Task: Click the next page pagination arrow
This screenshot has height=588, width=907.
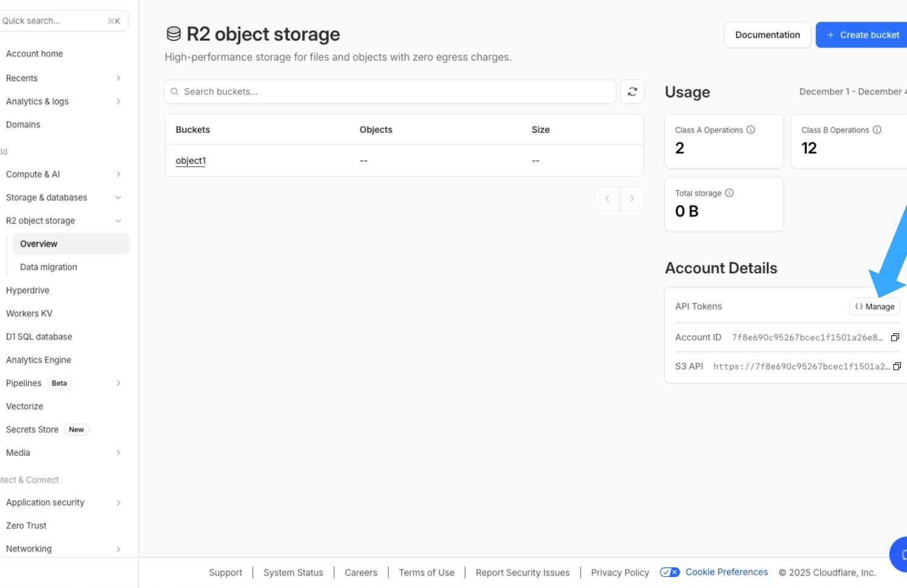Action: click(632, 198)
